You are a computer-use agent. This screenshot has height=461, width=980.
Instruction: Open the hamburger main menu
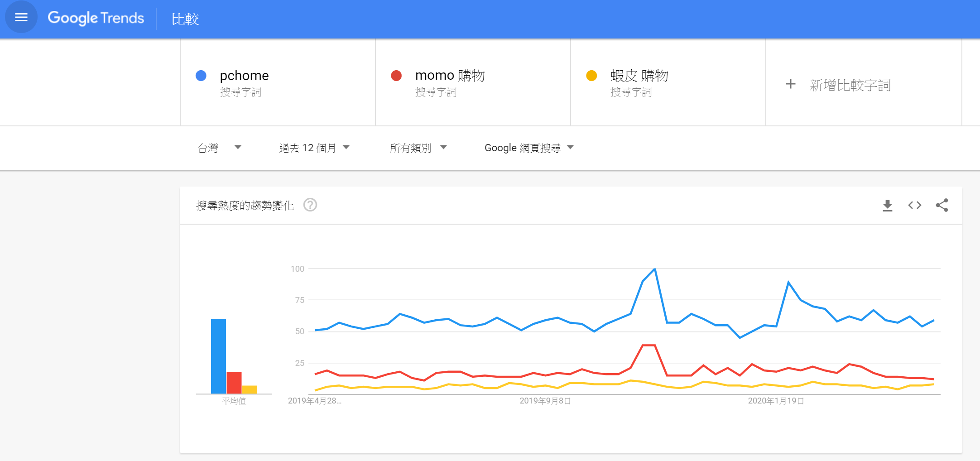click(21, 18)
